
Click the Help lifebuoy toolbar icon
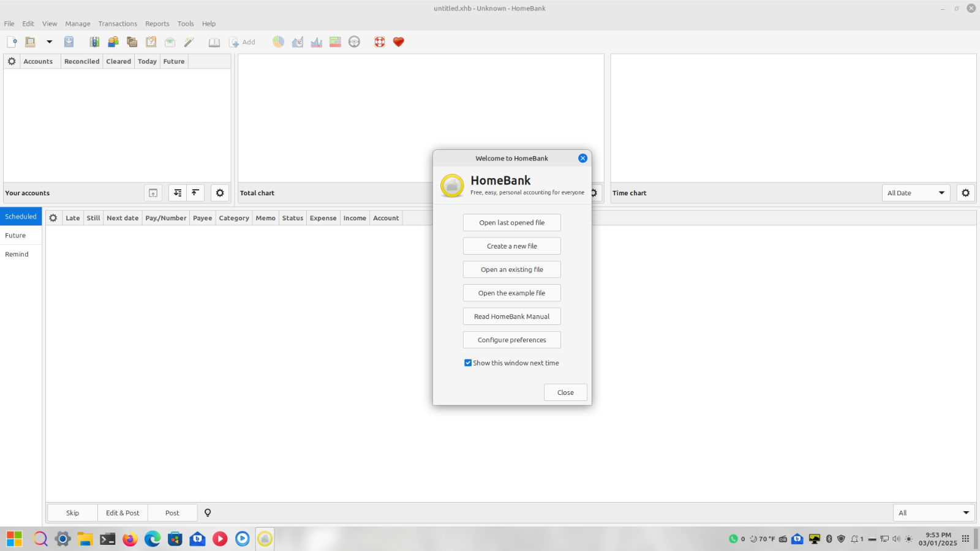[x=380, y=42]
